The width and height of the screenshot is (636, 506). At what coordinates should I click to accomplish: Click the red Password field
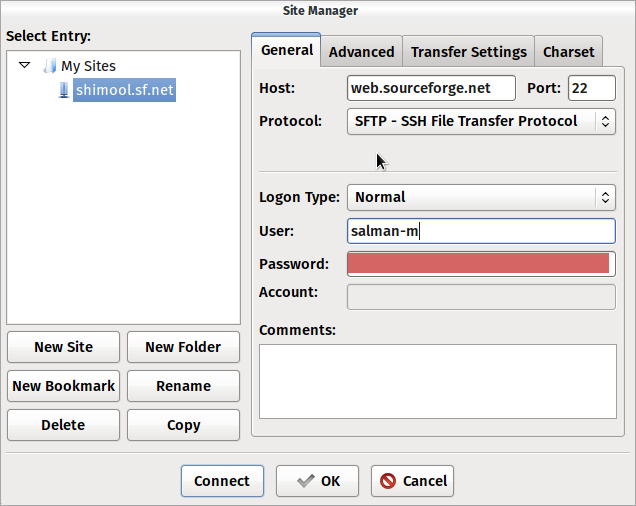click(478, 264)
